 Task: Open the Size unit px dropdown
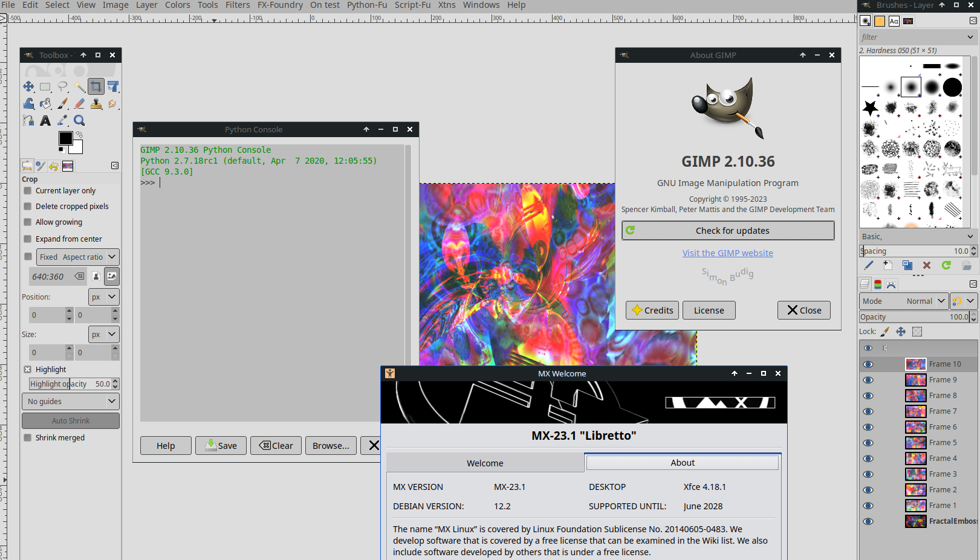pos(104,334)
